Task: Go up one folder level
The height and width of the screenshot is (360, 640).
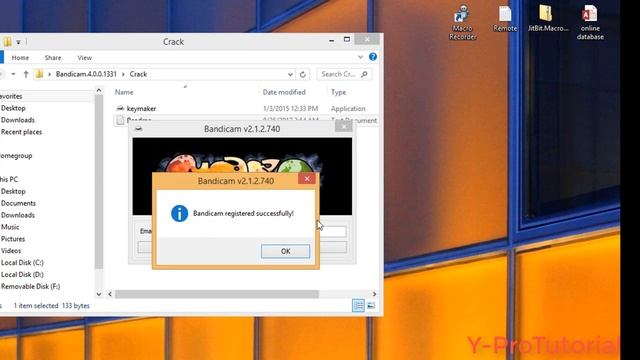Action: [x=26, y=74]
